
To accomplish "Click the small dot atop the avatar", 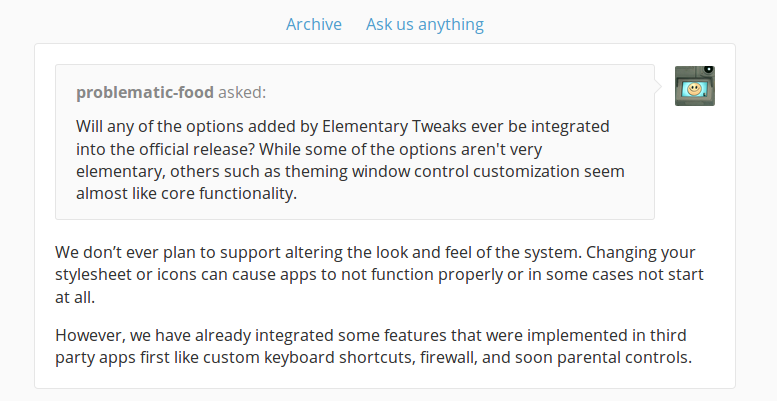I will (709, 69).
